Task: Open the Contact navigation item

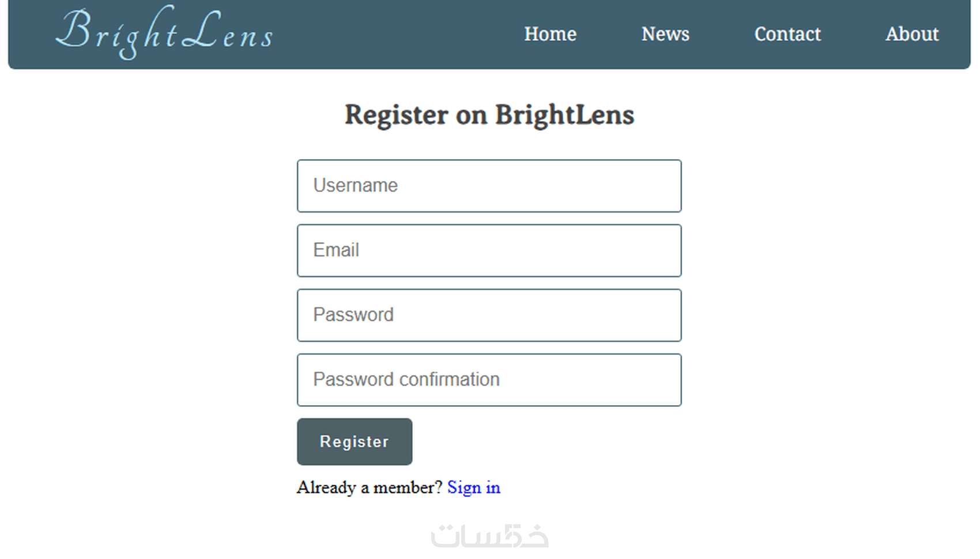Action: 787,34
